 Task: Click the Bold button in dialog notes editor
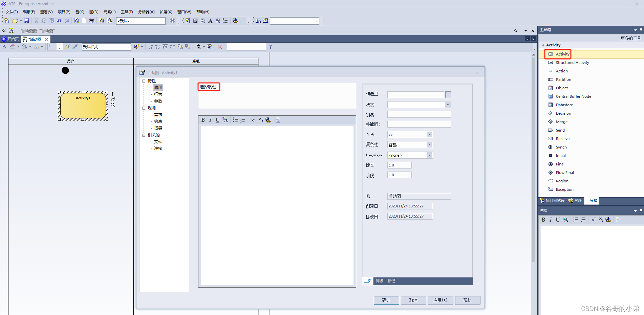203,120
